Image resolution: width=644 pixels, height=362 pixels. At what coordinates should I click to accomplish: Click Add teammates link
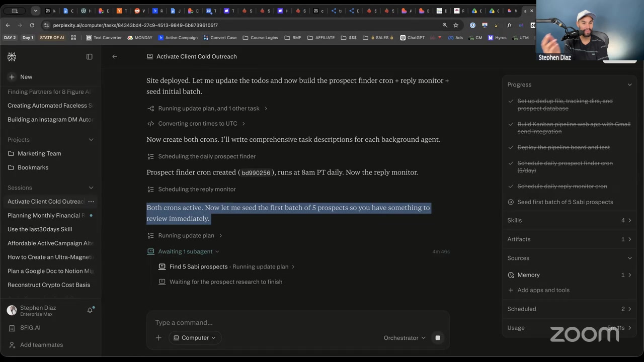[x=41, y=345]
